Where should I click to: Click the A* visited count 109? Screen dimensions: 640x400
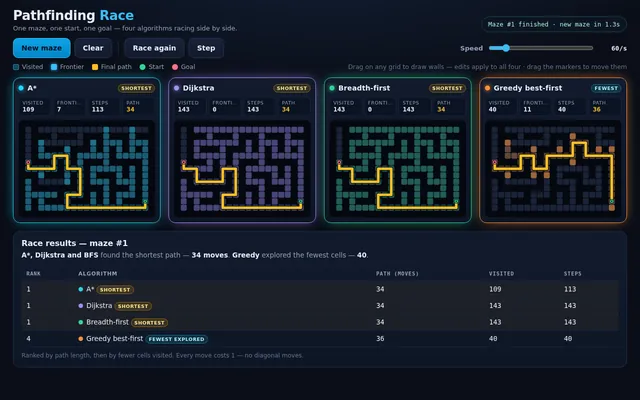pyautogui.click(x=29, y=109)
